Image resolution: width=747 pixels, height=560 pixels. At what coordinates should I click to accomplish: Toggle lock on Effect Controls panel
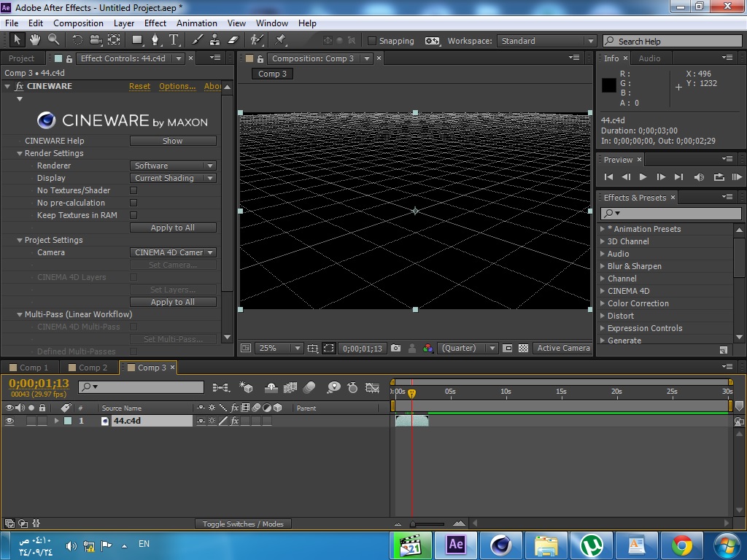69,58
